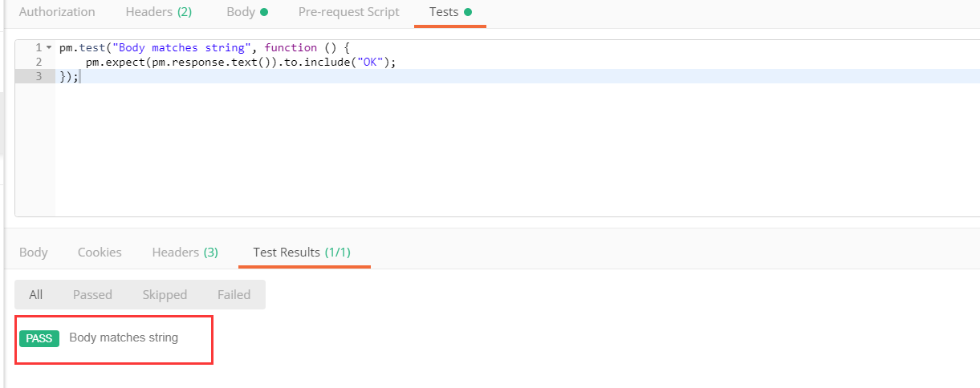Screen dimensions: 980x388
Task: View response Headers (3) tab
Action: coord(185,252)
